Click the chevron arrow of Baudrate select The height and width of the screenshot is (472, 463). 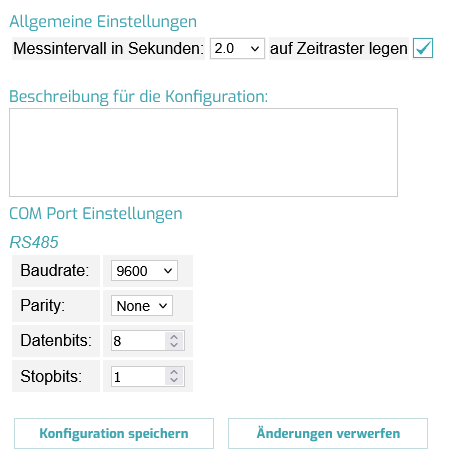tap(168, 271)
